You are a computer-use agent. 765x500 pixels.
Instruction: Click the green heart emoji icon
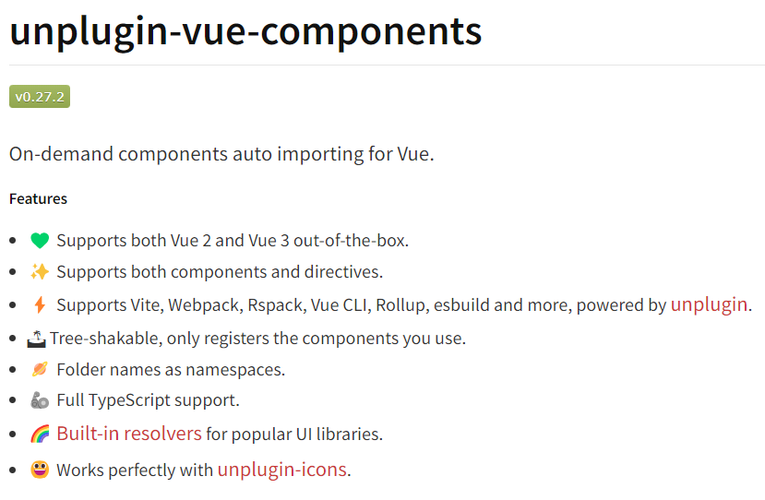click(x=40, y=241)
